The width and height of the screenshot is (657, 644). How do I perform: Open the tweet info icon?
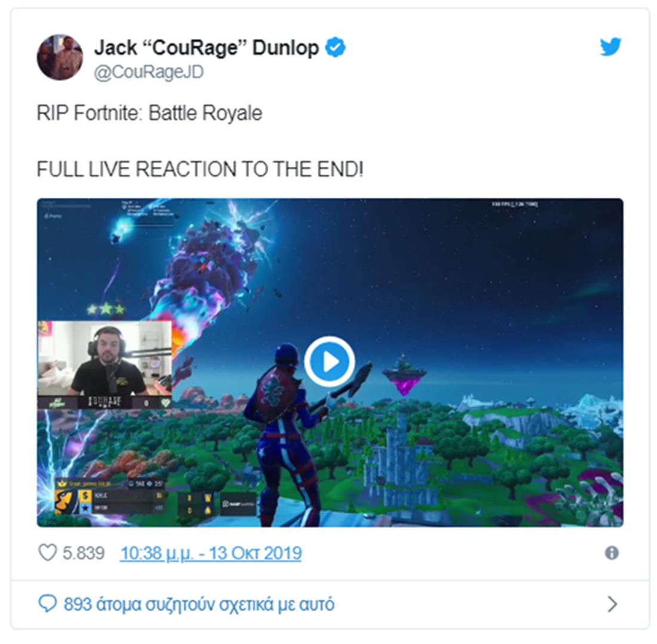pyautogui.click(x=612, y=553)
